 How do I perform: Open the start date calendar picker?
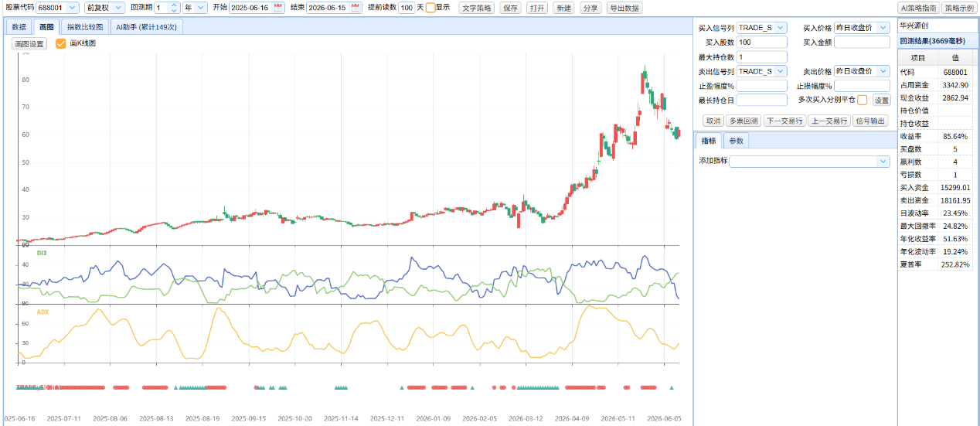[279, 8]
